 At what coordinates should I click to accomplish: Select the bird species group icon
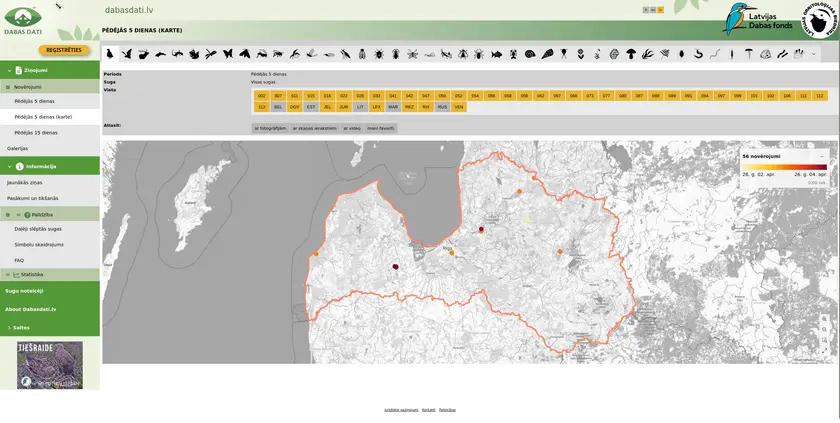pyautogui.click(x=127, y=54)
